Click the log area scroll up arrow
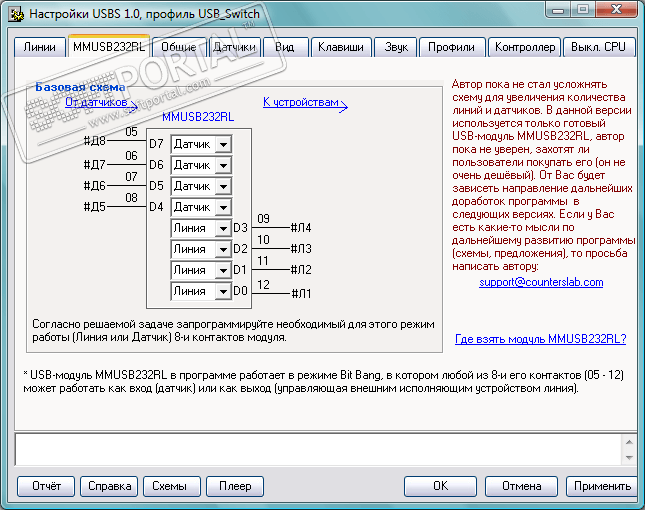 tap(629, 442)
